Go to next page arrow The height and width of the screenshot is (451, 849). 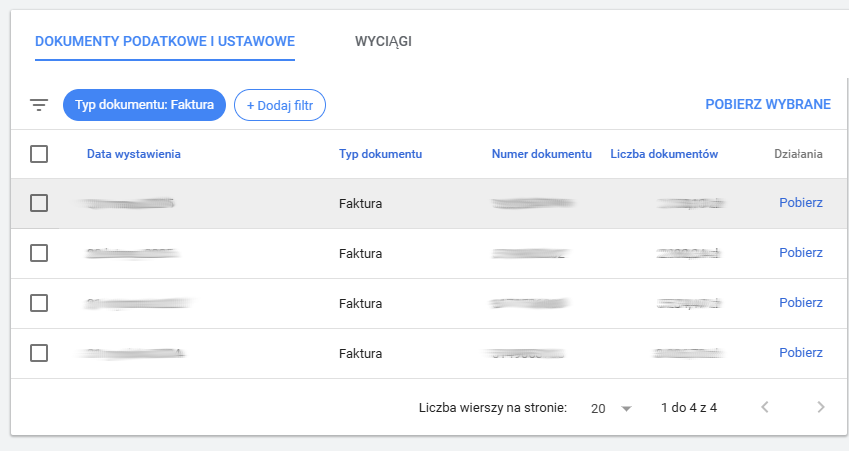(821, 407)
